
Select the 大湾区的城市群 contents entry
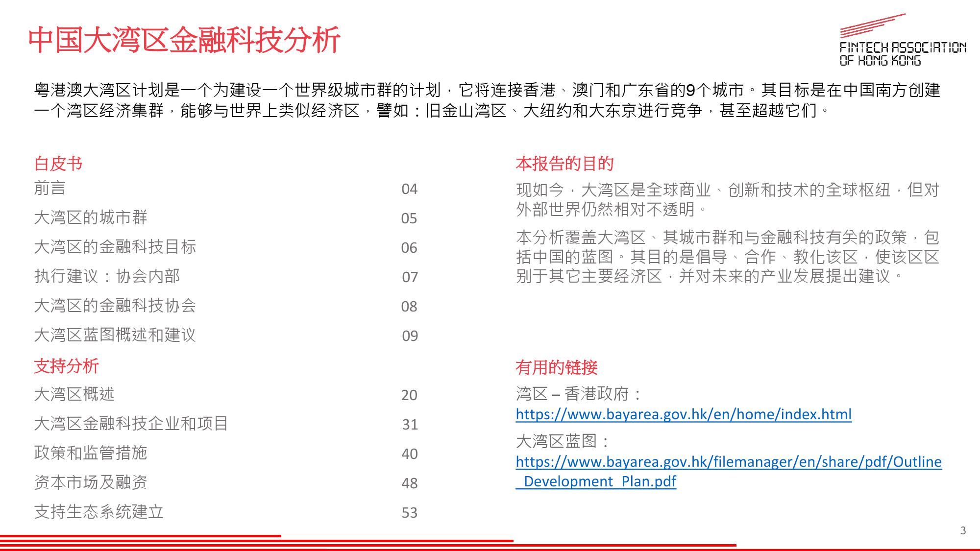pos(91,218)
